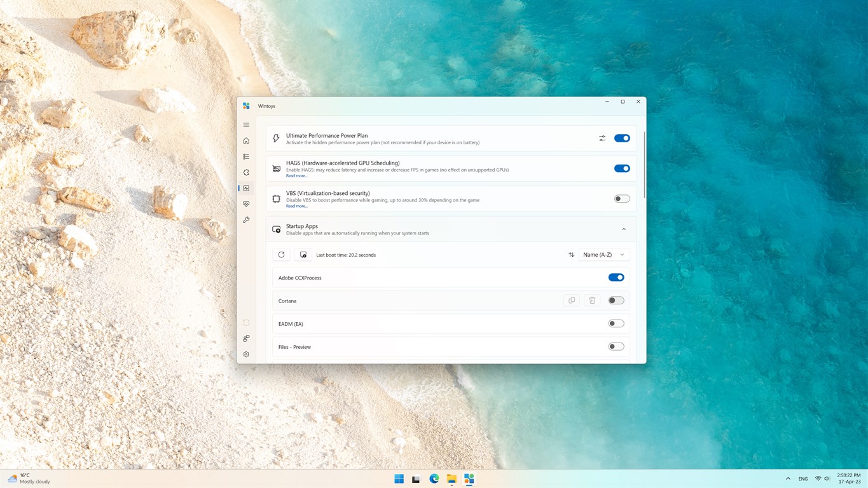Click the restore/undo icon in lower sidebar

click(x=246, y=323)
